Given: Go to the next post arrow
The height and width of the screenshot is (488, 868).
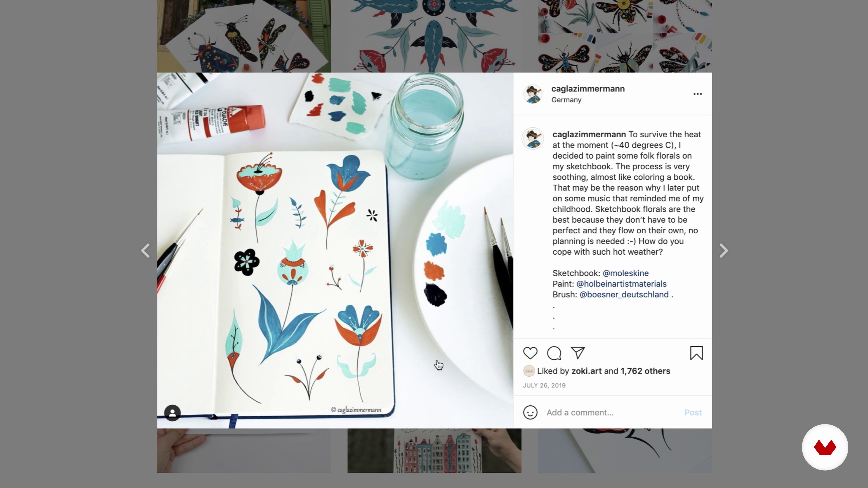Looking at the screenshot, I should [723, 251].
